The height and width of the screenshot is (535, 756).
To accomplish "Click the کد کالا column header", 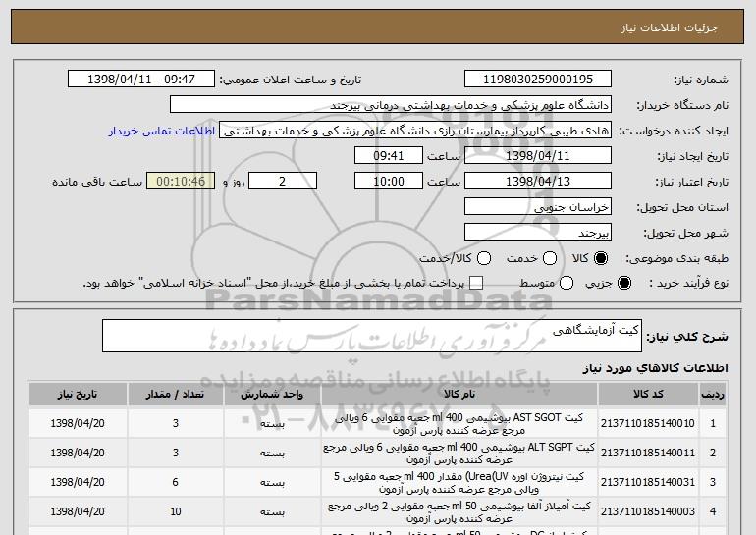I will coord(648,395).
